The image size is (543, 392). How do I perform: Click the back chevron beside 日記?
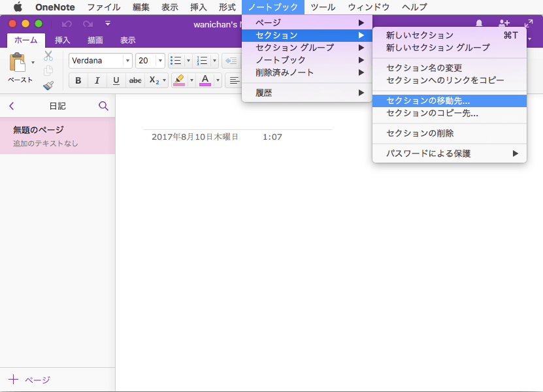coord(12,106)
